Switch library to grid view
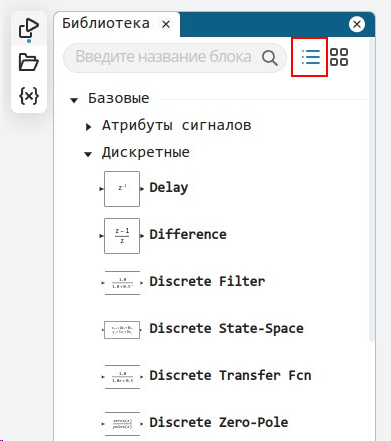This screenshot has width=391, height=441. pyautogui.click(x=339, y=57)
